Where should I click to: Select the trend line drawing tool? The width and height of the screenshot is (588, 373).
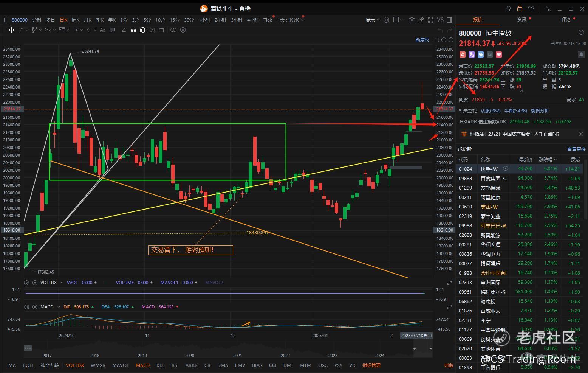click(x=21, y=30)
